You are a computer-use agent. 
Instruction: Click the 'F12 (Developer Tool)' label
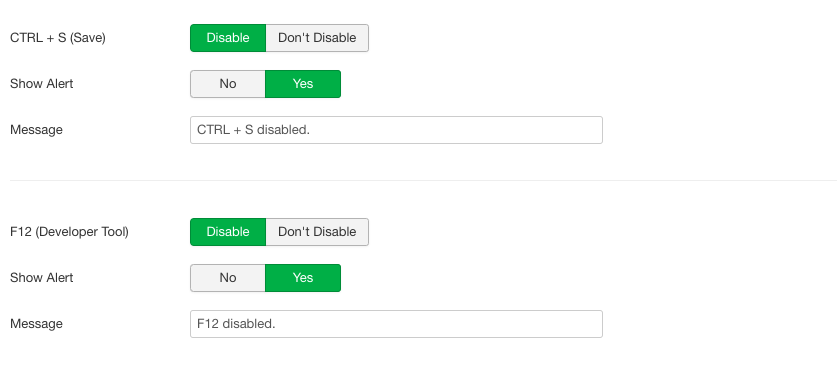[x=69, y=232]
